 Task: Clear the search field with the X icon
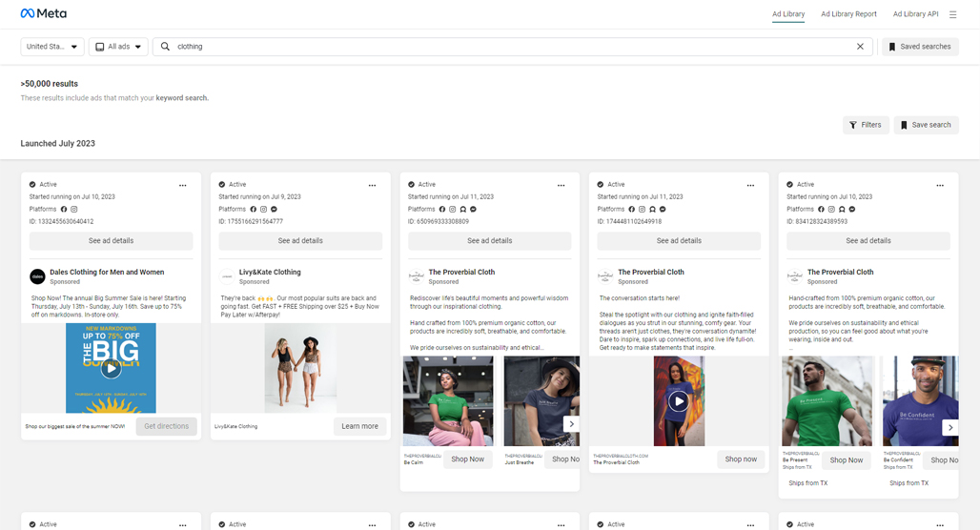tap(860, 47)
